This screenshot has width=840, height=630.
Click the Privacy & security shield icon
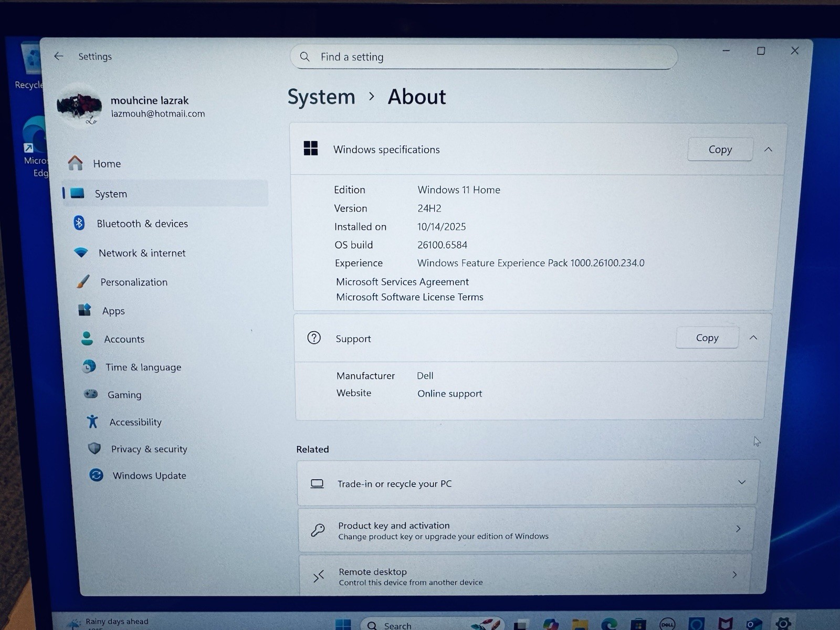94,448
